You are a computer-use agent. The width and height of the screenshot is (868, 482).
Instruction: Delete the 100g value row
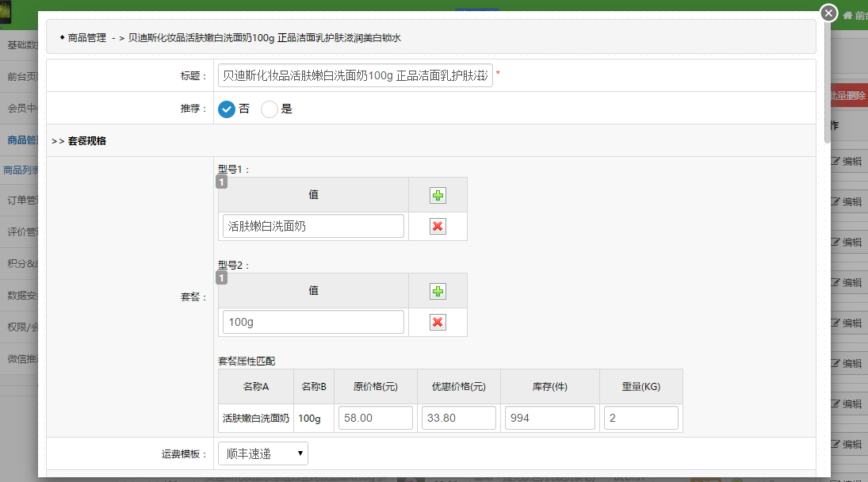pyautogui.click(x=438, y=322)
